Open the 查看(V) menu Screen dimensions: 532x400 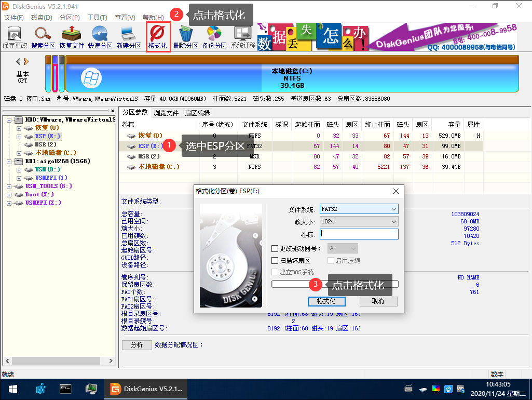coord(125,17)
